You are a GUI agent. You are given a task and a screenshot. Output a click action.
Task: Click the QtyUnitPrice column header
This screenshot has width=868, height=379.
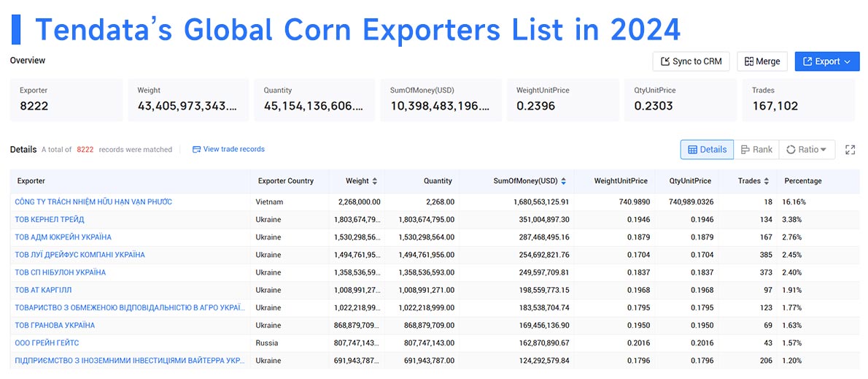pos(690,181)
